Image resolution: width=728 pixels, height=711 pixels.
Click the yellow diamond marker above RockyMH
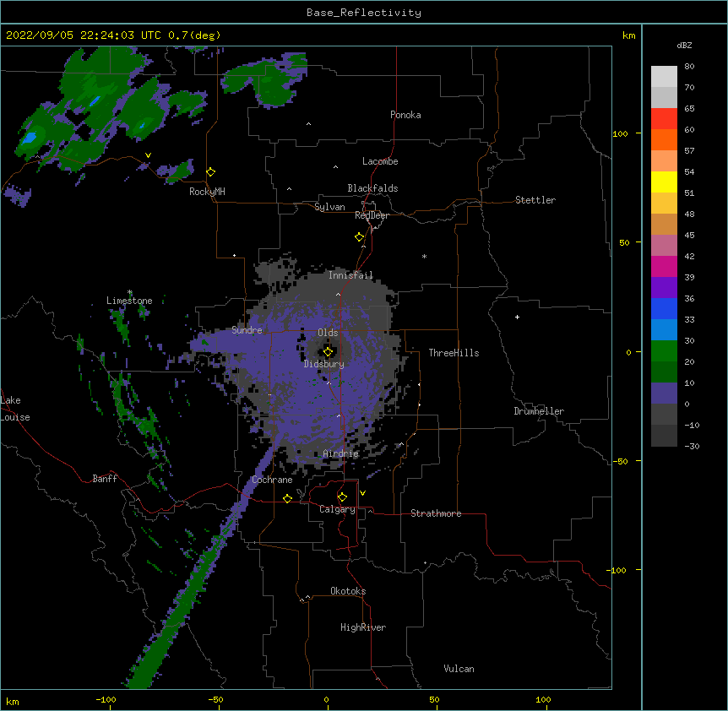(x=211, y=172)
